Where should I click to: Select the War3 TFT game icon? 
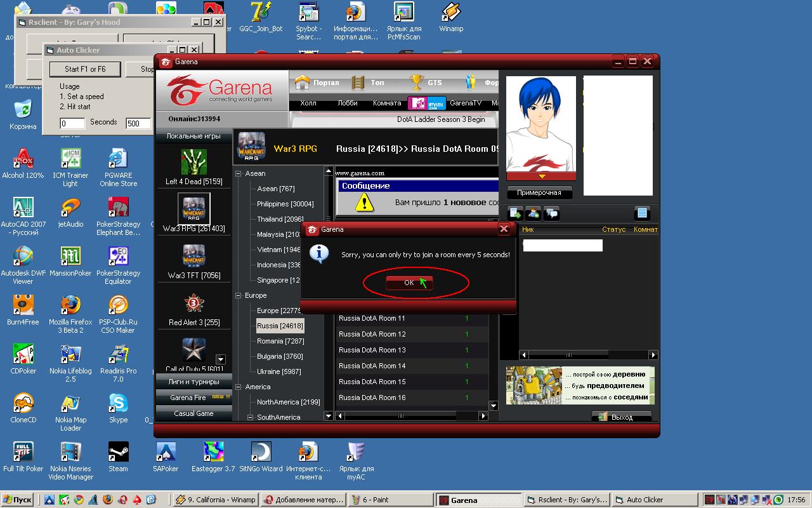193,256
